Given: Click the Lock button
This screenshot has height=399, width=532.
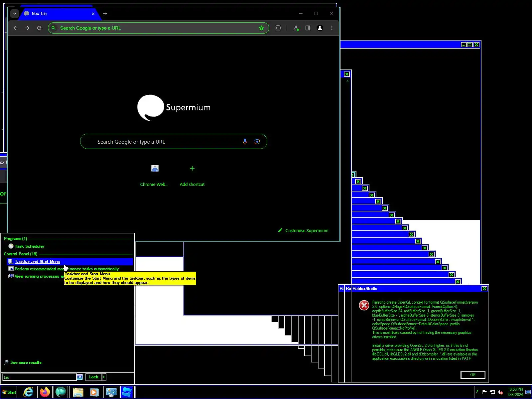Looking at the screenshot, I should pyautogui.click(x=94, y=377).
